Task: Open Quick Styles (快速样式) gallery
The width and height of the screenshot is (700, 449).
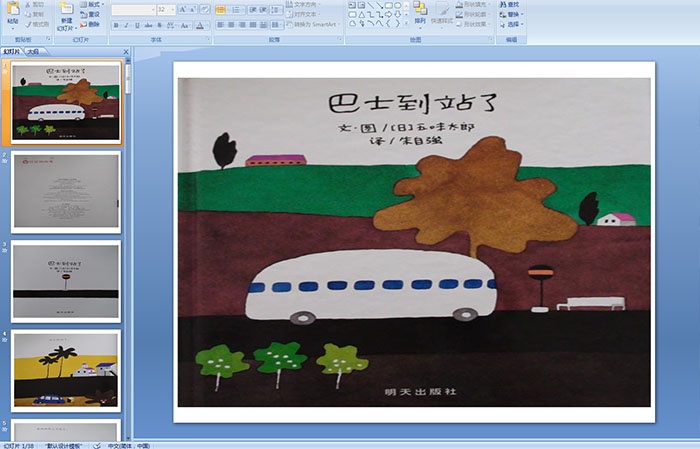Action: click(442, 14)
